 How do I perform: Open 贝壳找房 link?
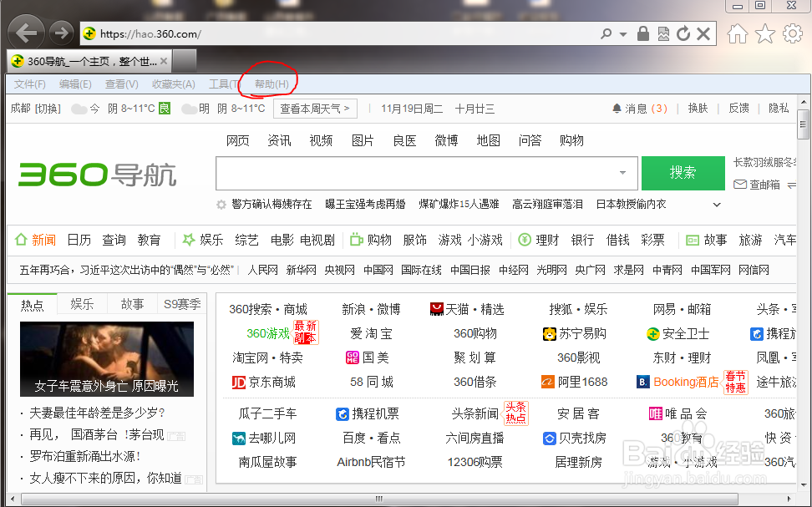click(x=574, y=439)
